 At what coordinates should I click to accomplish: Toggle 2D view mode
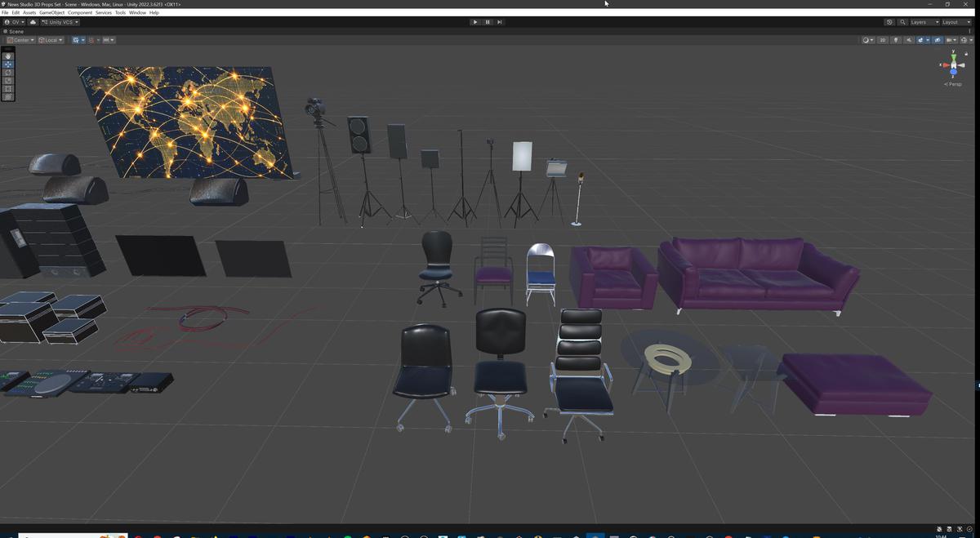click(883, 40)
